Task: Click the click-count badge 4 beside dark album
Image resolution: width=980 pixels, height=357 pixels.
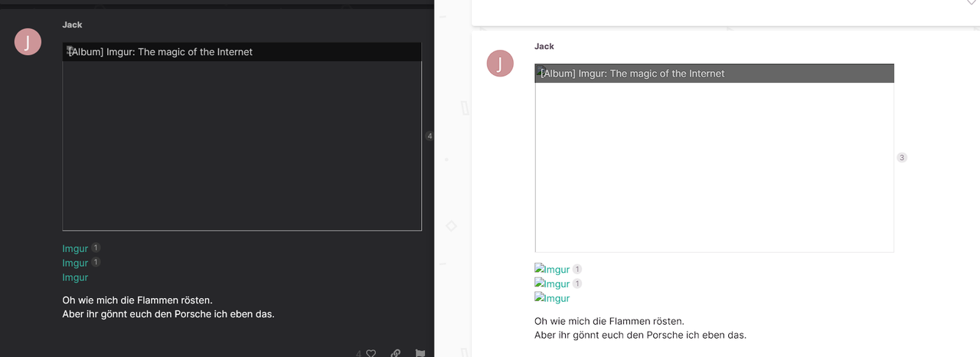Action: pos(430,136)
